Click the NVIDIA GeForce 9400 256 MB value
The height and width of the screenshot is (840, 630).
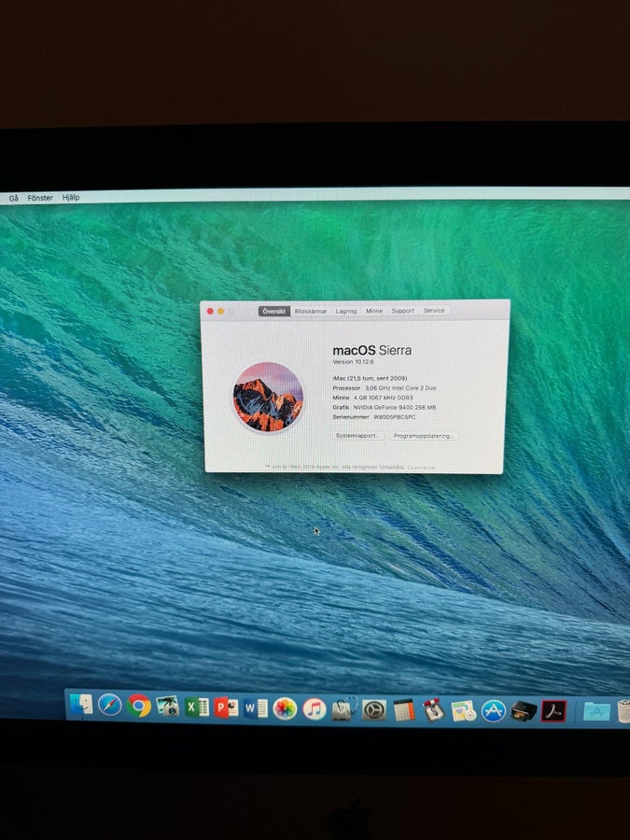395,407
